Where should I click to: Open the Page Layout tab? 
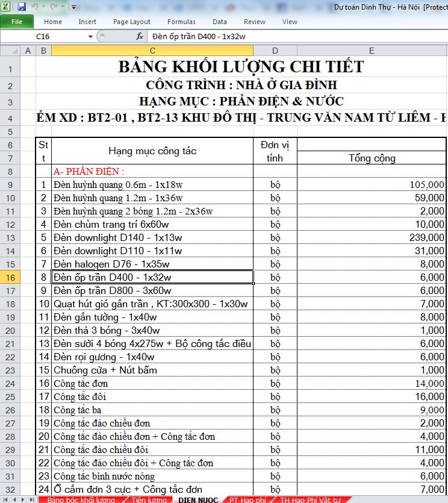pyautogui.click(x=131, y=22)
